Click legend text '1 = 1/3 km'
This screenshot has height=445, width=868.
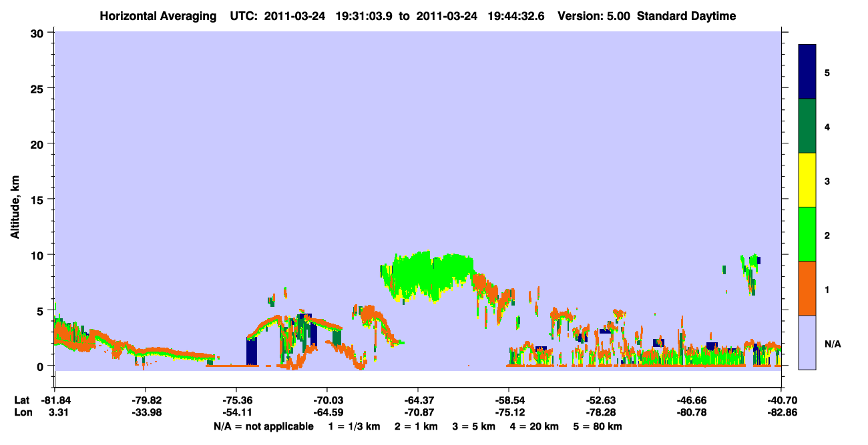tap(353, 426)
